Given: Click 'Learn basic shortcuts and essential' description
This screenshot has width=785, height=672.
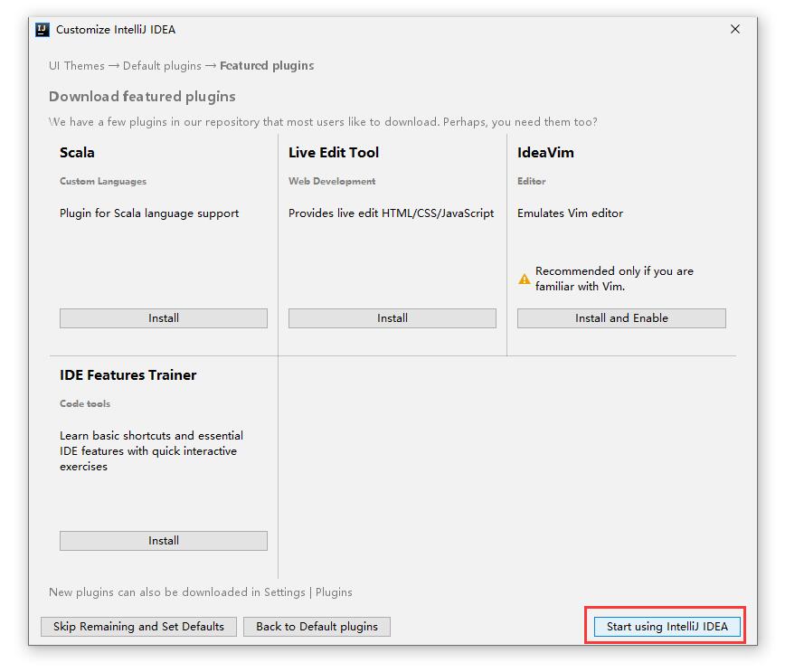Looking at the screenshot, I should pos(151,450).
